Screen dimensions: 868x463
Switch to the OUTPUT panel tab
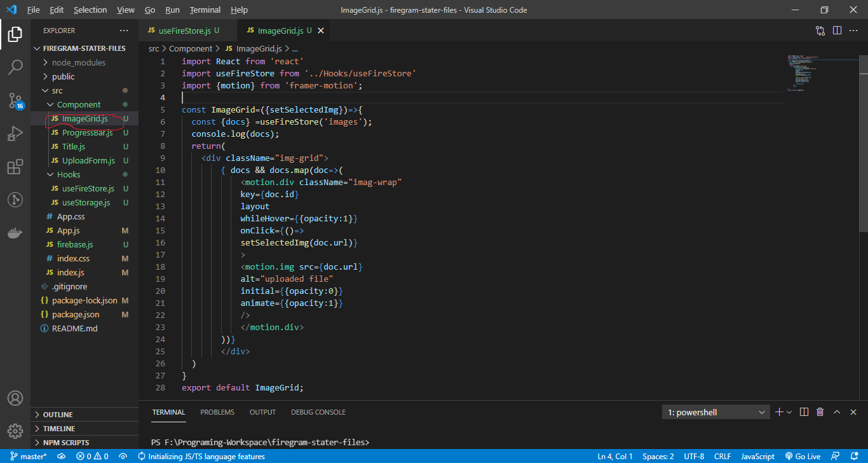(262, 412)
